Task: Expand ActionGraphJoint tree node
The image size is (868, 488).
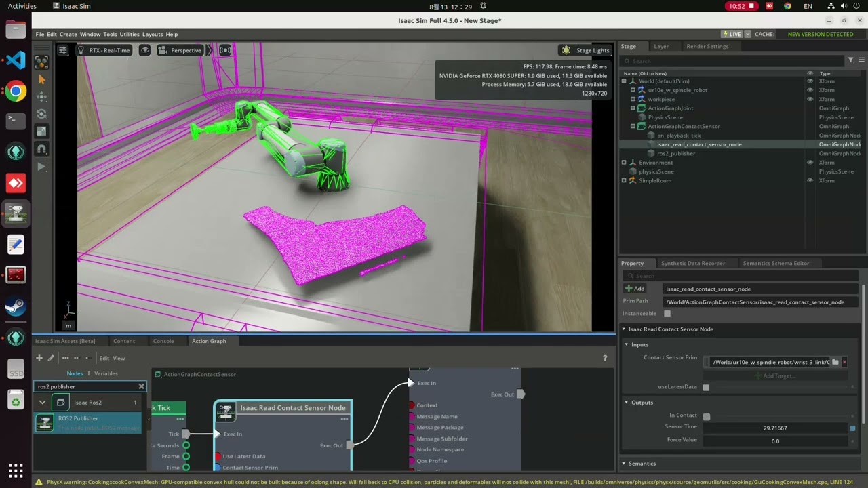Action: click(633, 108)
